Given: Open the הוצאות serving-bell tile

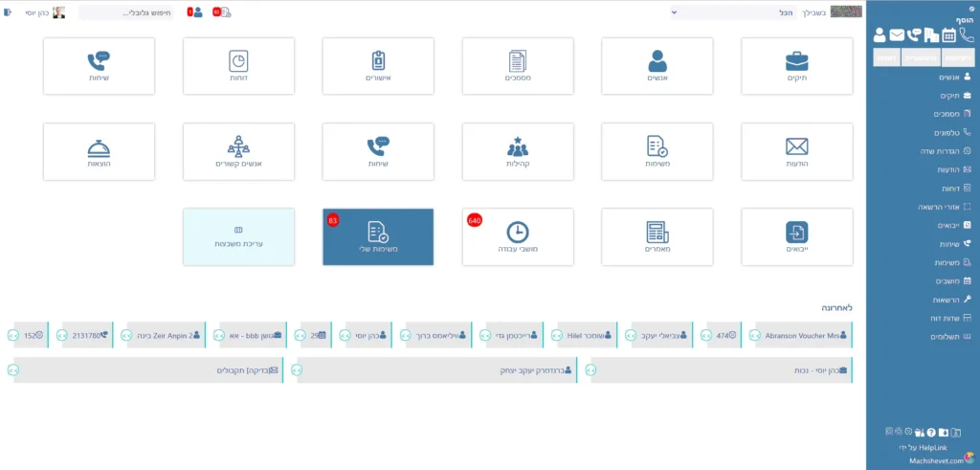Looking at the screenshot, I should [x=99, y=151].
